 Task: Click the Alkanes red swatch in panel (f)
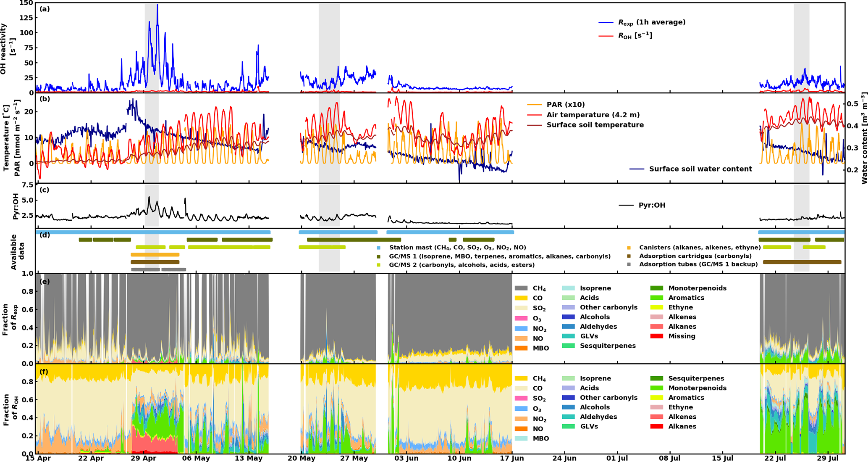coord(657,427)
